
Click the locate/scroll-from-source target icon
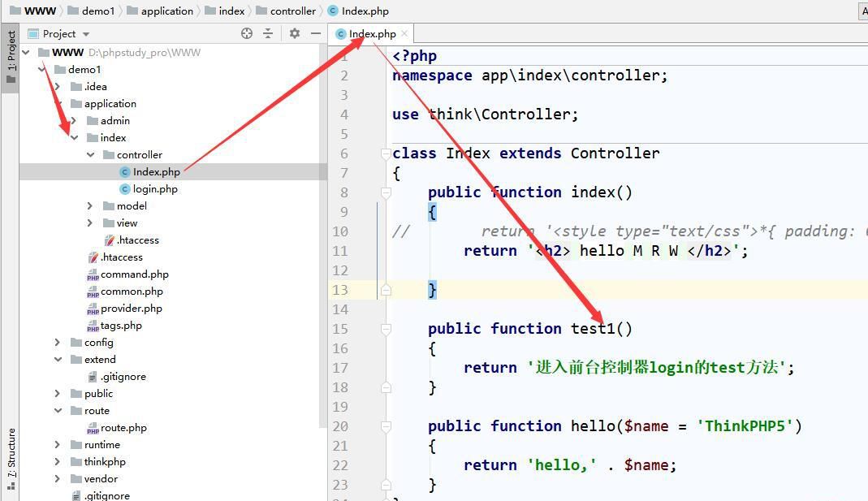(x=247, y=34)
